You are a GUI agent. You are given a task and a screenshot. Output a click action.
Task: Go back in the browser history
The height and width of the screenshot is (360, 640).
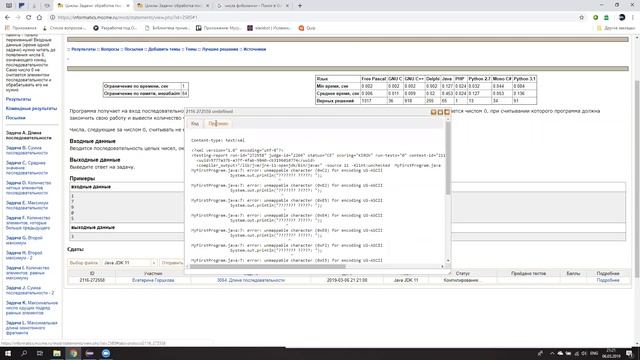[7, 18]
